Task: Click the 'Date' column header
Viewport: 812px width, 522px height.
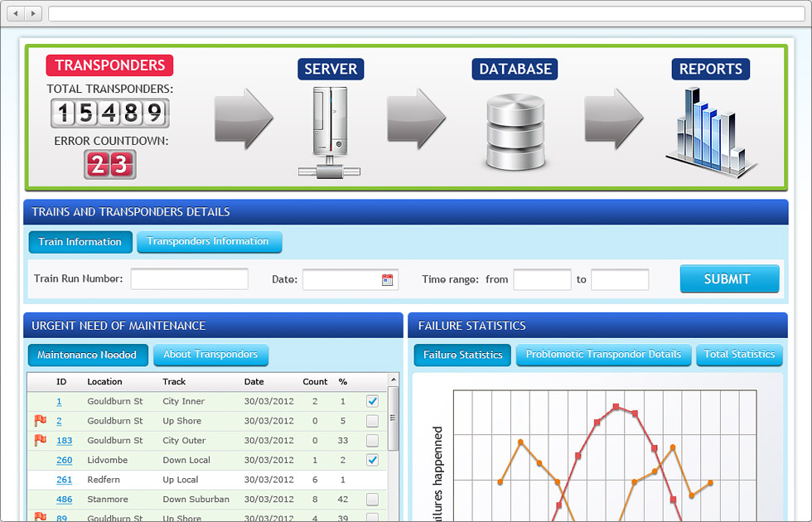Action: point(254,382)
